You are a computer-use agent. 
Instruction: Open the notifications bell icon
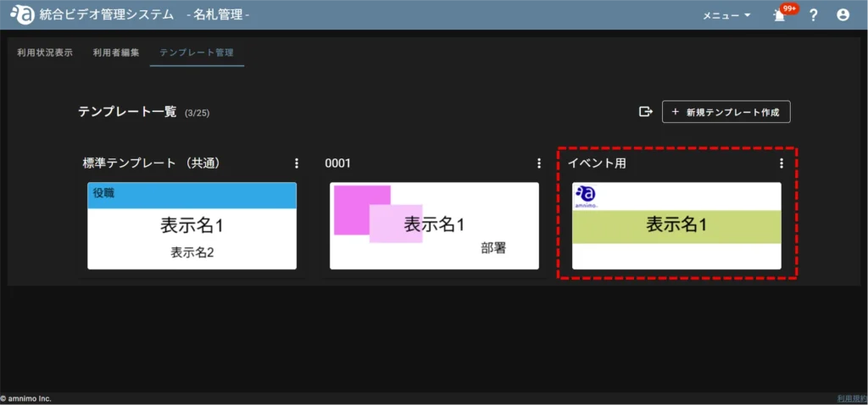777,15
